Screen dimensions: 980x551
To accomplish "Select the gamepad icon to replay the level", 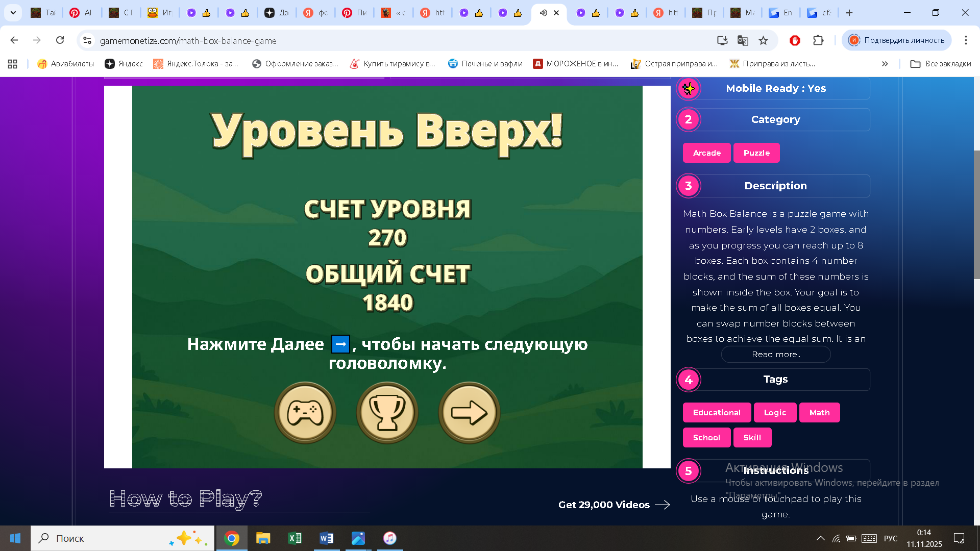I will tap(305, 412).
